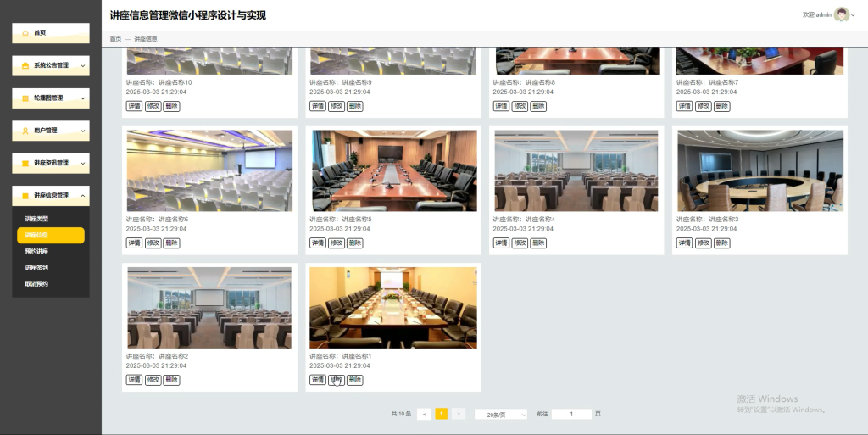
Task: Click the 轮播图管理 menu icon
Action: 25,98
